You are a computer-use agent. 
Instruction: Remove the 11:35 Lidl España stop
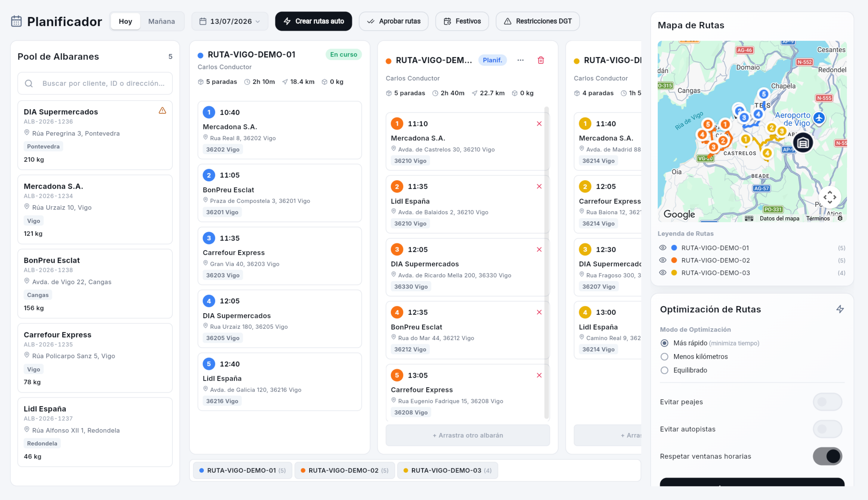tap(539, 186)
